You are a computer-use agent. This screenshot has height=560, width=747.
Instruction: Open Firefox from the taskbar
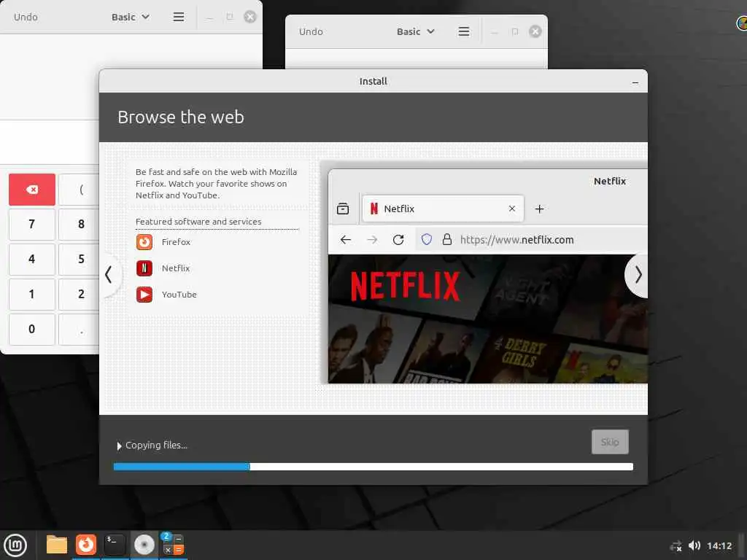[x=86, y=545]
